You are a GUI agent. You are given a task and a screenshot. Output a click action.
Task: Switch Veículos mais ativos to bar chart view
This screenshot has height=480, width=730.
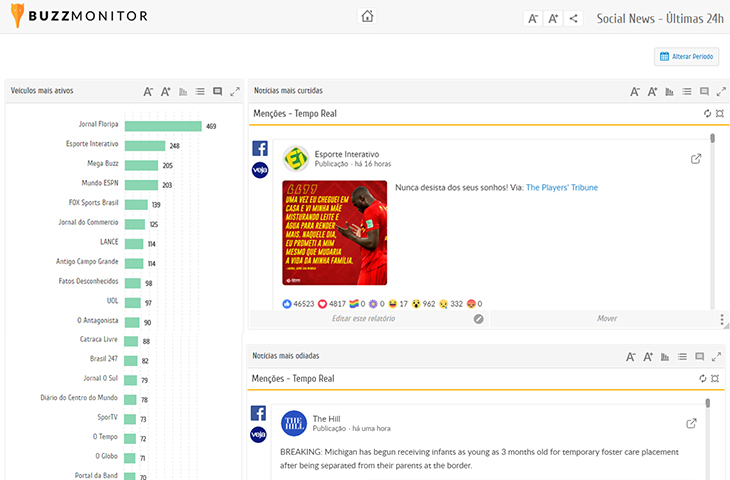183,91
